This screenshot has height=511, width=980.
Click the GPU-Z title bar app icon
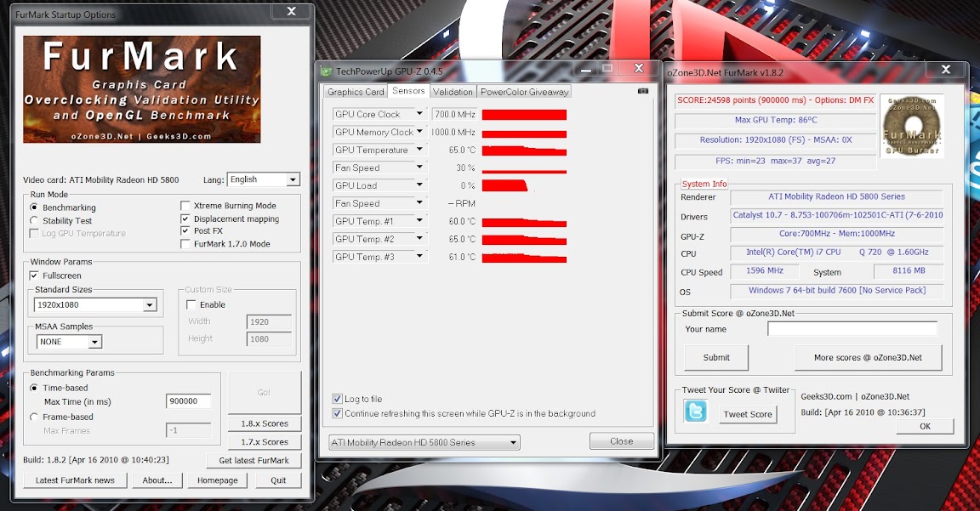pos(327,71)
